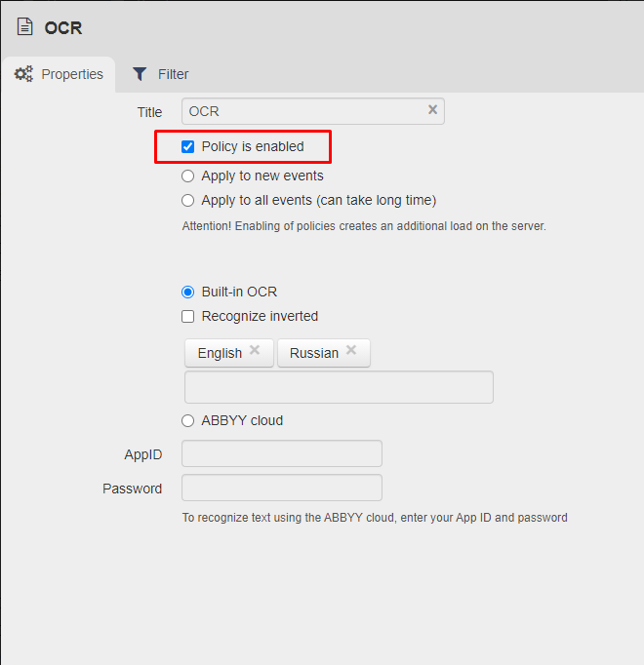Viewport: 644px width, 665px height.
Task: Remove the Russian language tag
Action: (351, 351)
